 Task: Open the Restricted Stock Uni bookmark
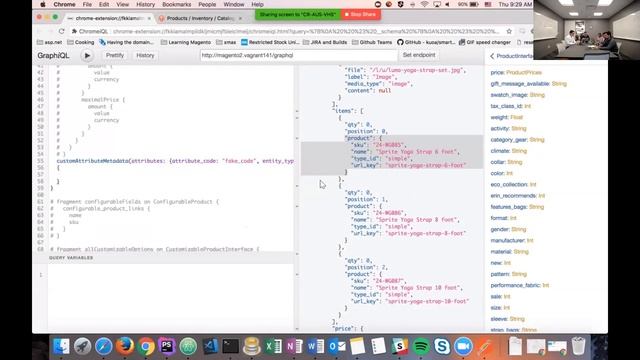[270, 42]
